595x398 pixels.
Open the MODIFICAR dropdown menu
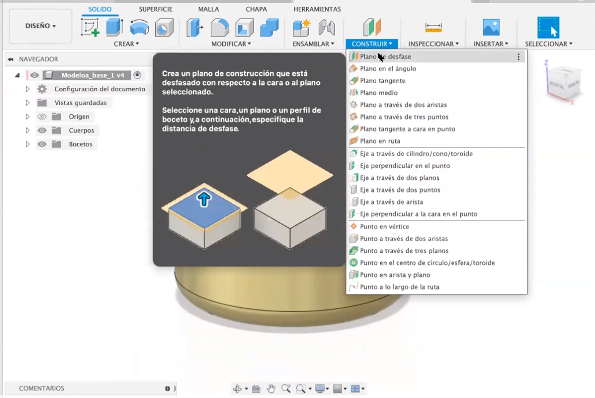pyautogui.click(x=231, y=44)
